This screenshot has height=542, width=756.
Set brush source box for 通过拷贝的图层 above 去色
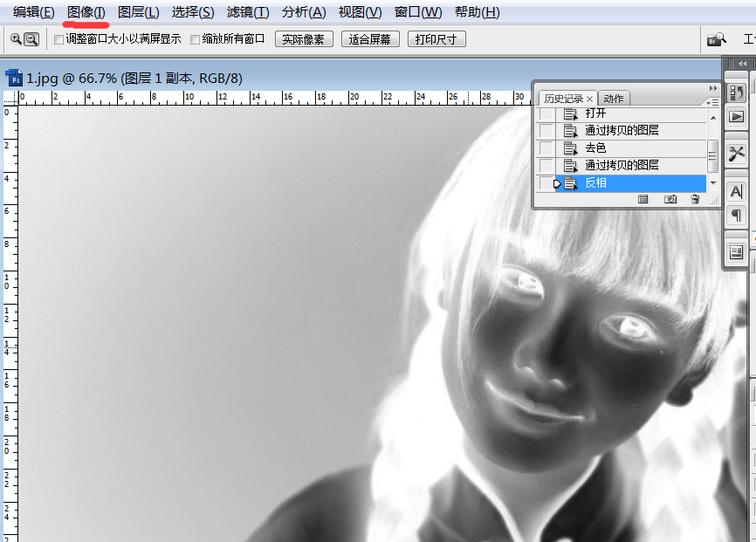546,131
